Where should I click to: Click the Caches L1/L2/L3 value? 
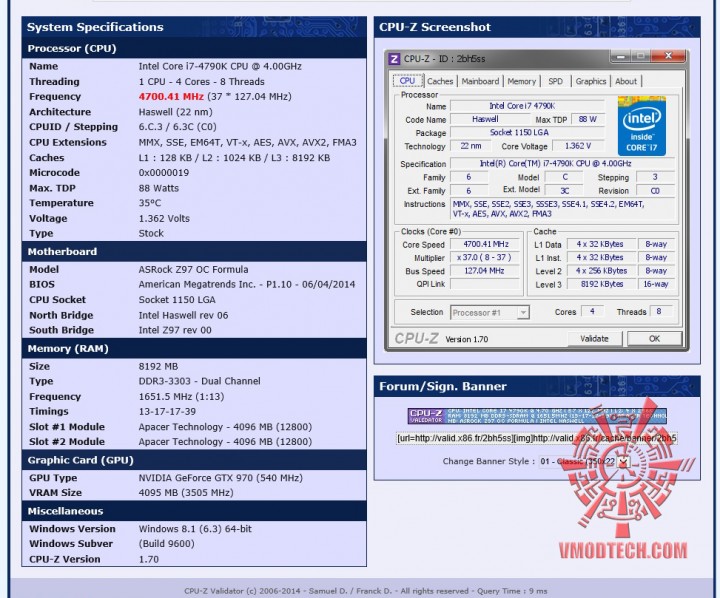[234, 158]
